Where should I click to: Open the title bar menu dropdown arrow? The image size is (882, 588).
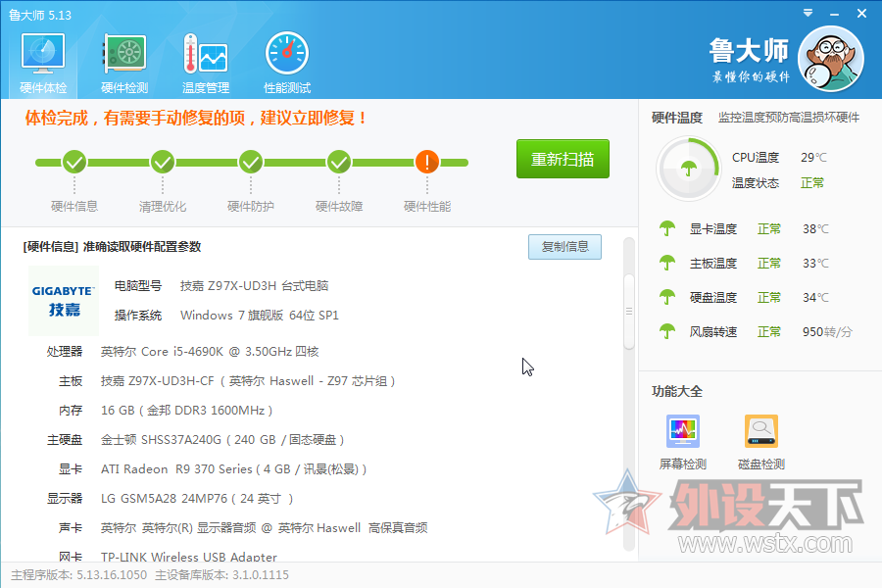[x=808, y=13]
